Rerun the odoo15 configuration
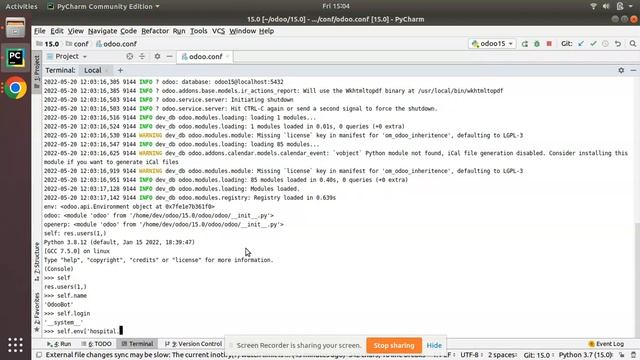Screen dimensions: 640x360 point(524,44)
